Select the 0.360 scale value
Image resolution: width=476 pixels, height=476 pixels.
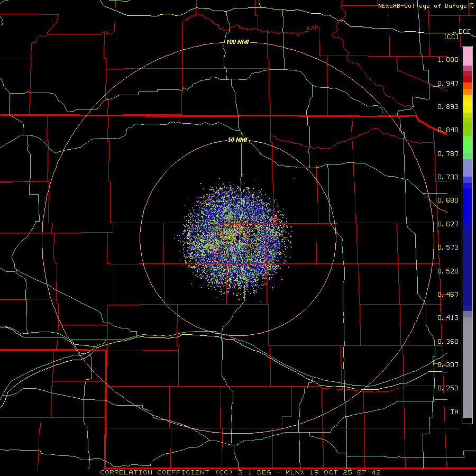point(448,342)
